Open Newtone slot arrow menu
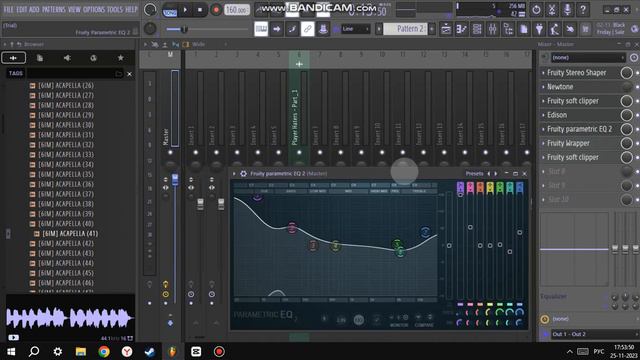This screenshot has height=360, width=640. tap(543, 87)
